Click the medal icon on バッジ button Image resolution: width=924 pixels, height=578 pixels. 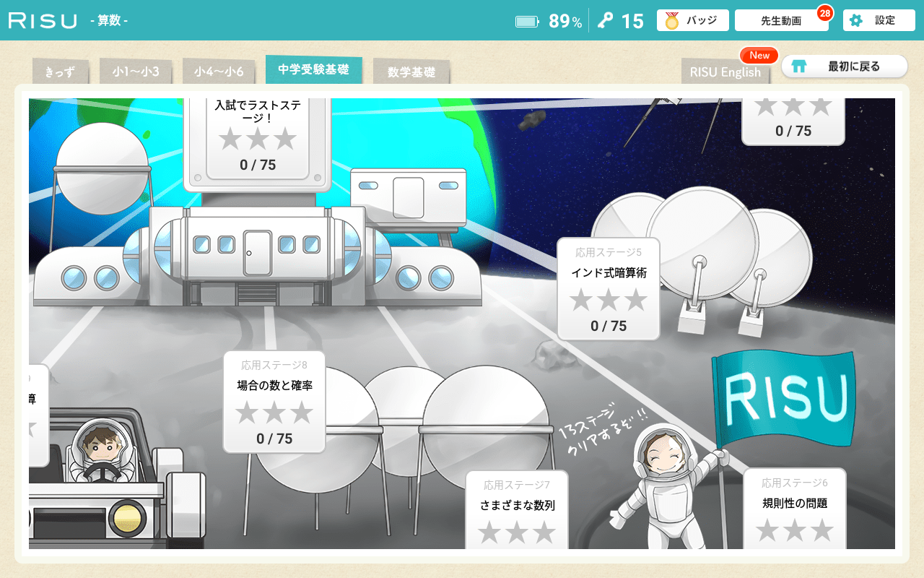tap(672, 20)
